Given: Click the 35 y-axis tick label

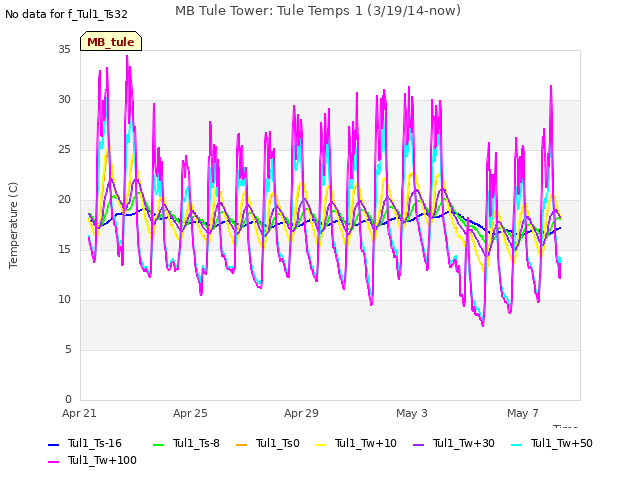Looking at the screenshot, I should point(64,49).
